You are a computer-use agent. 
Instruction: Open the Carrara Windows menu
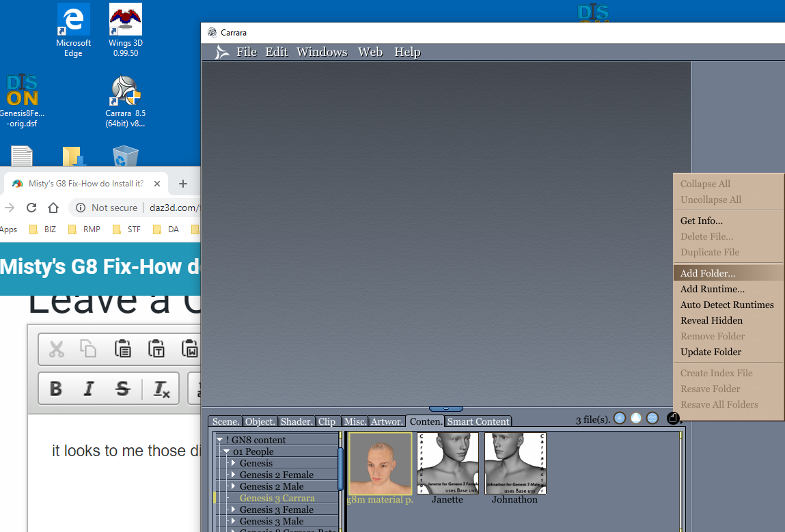point(322,52)
